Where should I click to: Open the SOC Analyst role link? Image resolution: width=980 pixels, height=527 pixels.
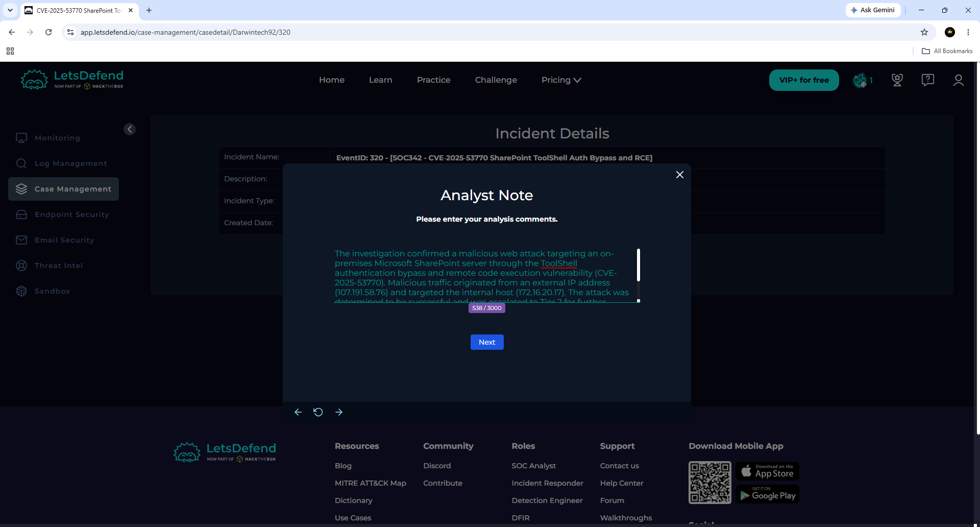click(x=534, y=466)
